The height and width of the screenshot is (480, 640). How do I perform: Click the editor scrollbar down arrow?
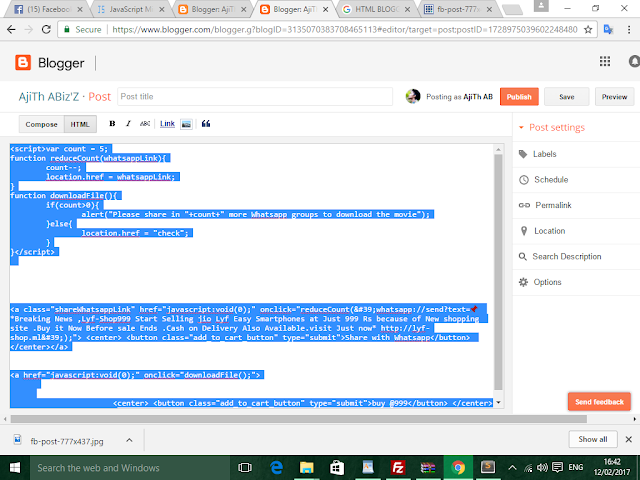coord(498,403)
